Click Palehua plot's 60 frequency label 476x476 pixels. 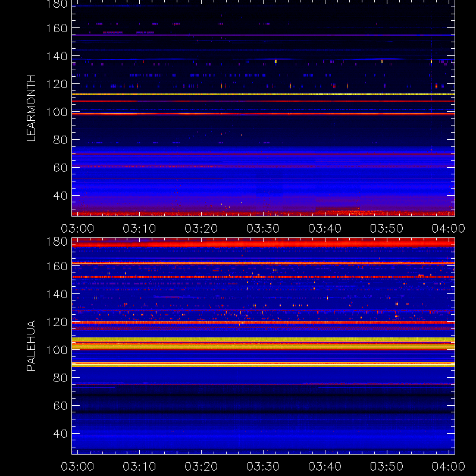point(60,406)
